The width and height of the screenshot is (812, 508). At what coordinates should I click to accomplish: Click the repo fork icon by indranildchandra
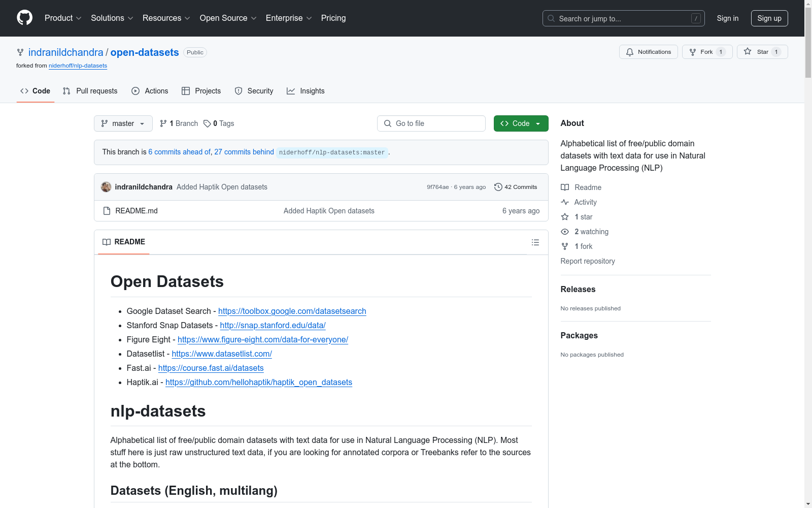click(20, 52)
